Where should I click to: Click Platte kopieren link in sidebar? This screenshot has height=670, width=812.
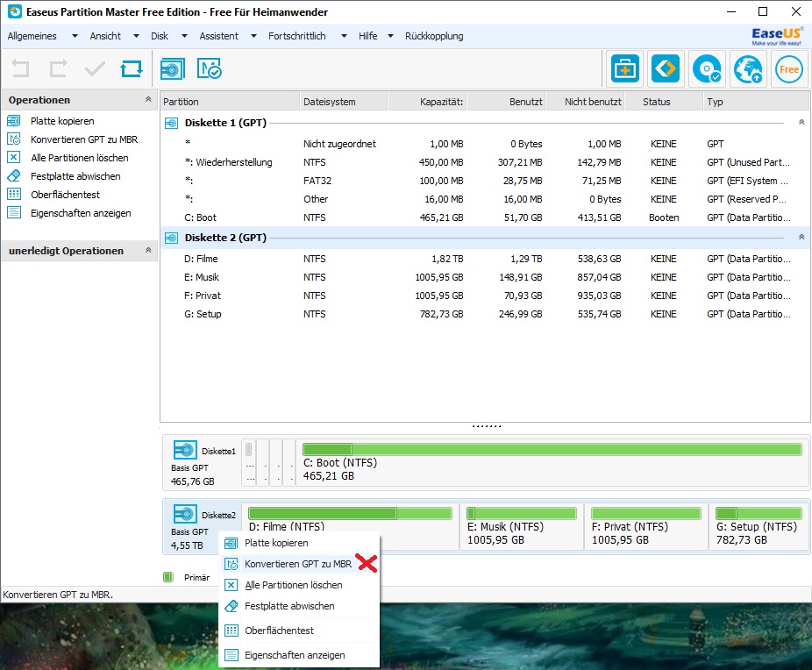click(x=62, y=121)
